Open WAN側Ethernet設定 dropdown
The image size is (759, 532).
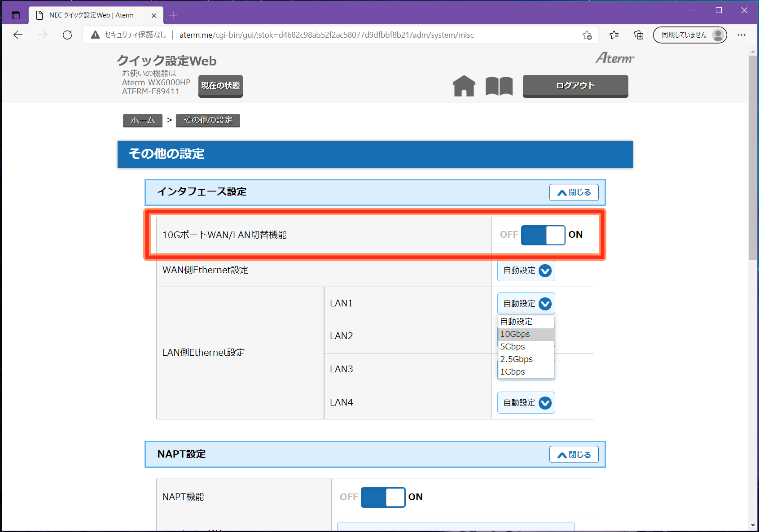[526, 270]
